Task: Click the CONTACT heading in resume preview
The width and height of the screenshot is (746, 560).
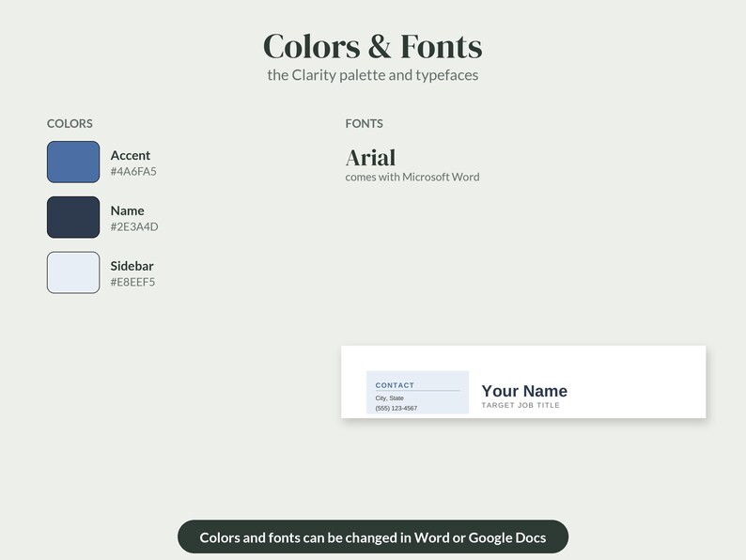Action: point(395,385)
